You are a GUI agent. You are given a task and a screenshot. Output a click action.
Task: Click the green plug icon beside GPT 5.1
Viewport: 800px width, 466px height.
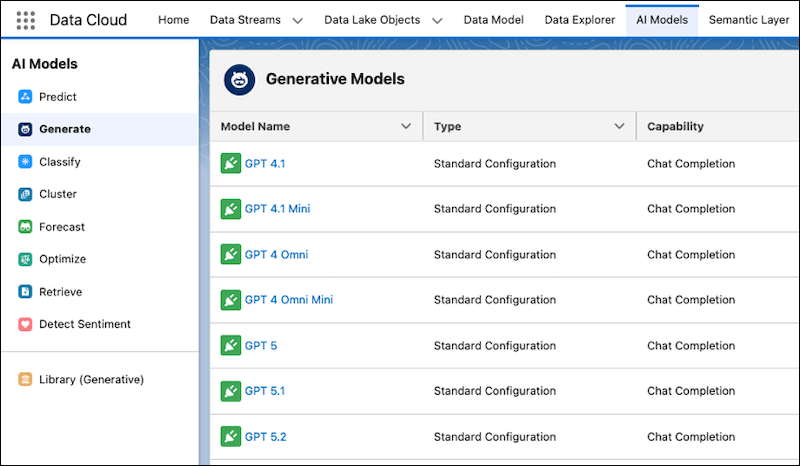pos(231,391)
